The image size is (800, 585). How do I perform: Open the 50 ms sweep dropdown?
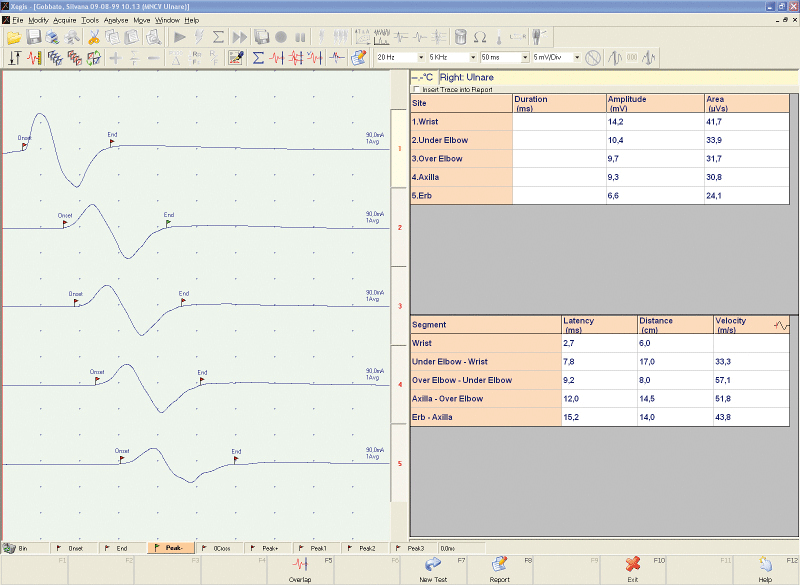point(524,58)
